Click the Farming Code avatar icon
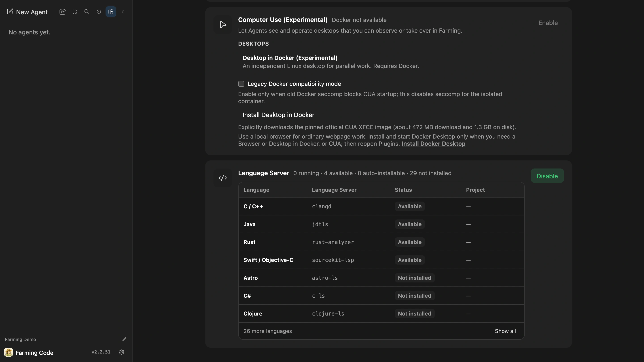644x362 pixels. pos(8,352)
